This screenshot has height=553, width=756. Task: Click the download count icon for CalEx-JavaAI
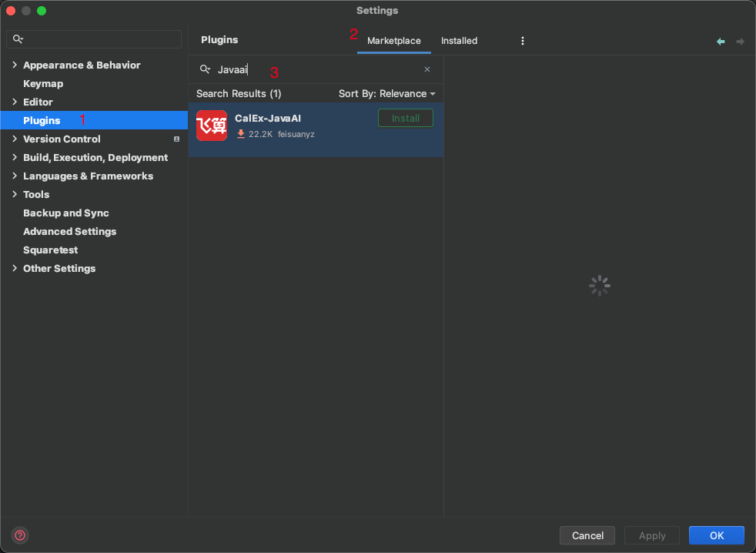point(241,134)
